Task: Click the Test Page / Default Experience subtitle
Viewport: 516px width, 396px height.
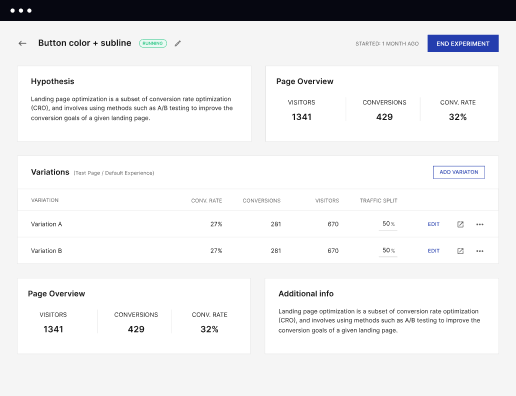Action: coord(114,173)
